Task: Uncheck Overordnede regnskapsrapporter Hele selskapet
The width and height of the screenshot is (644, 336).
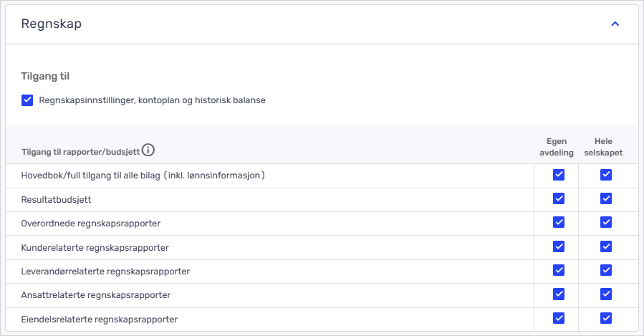Action: click(606, 223)
